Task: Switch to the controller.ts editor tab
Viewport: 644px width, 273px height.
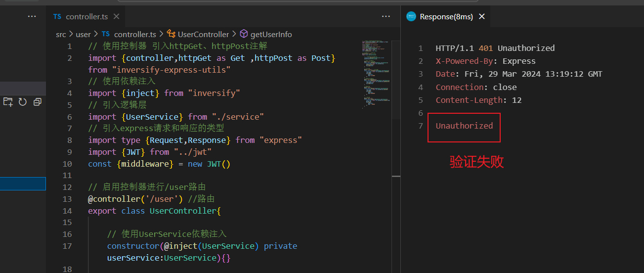Action: point(87,17)
